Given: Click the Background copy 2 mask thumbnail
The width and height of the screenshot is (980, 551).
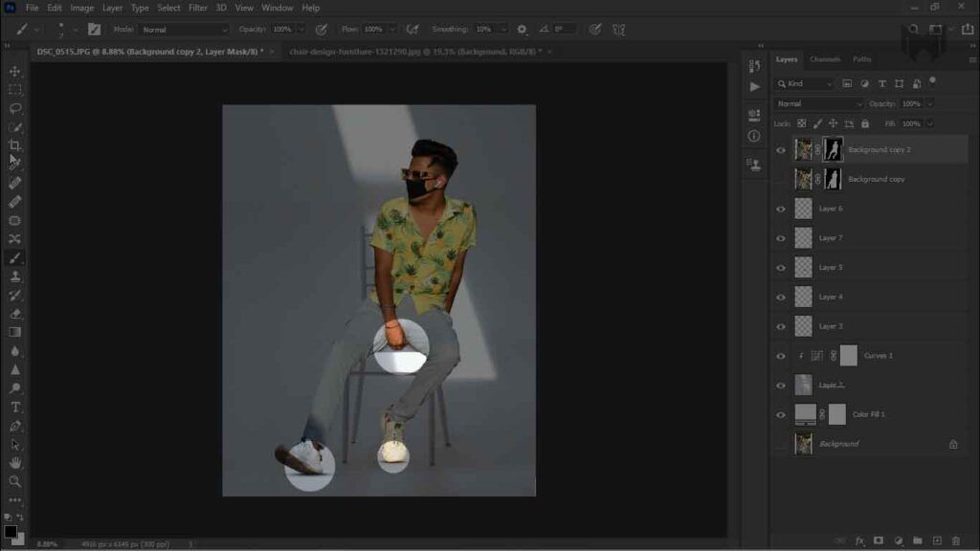Looking at the screenshot, I should tap(833, 149).
